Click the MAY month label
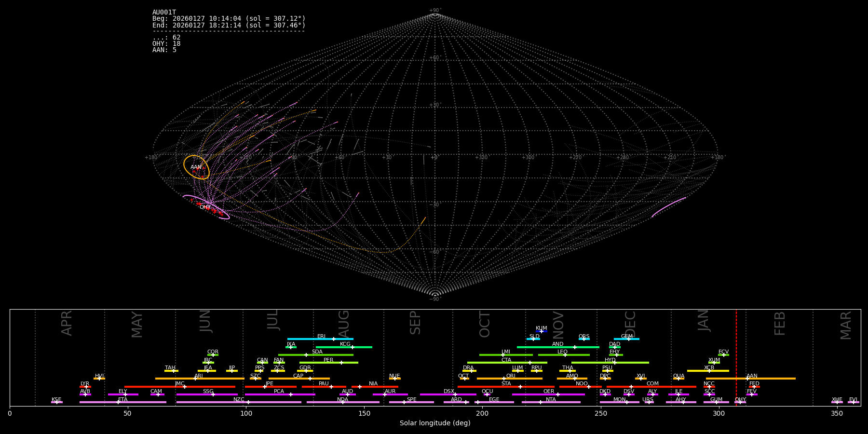 tap(137, 325)
